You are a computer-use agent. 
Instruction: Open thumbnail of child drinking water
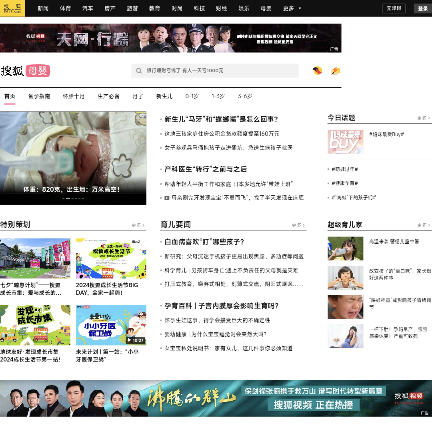click(x=345, y=249)
